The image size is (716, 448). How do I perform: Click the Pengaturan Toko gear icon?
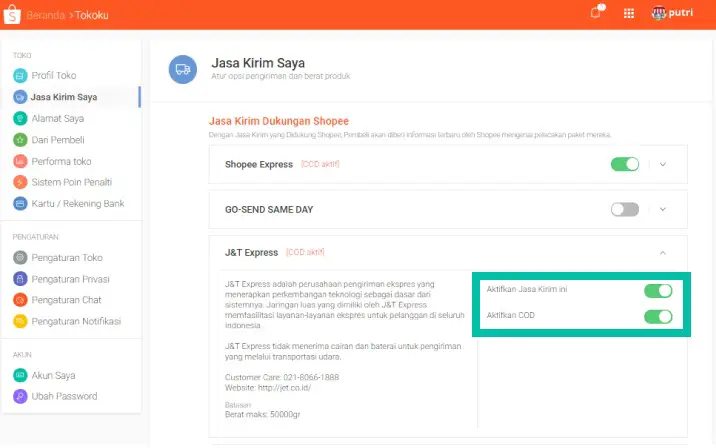[x=20, y=258]
